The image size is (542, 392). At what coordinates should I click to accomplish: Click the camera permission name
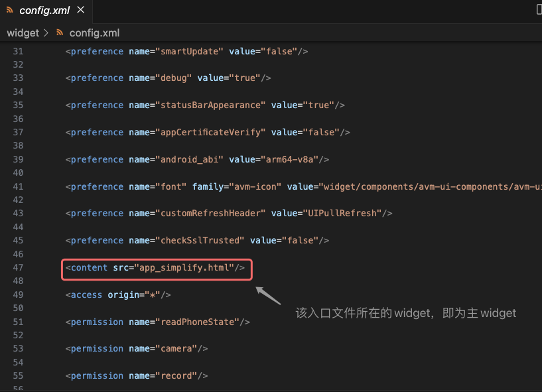pyautogui.click(x=176, y=348)
